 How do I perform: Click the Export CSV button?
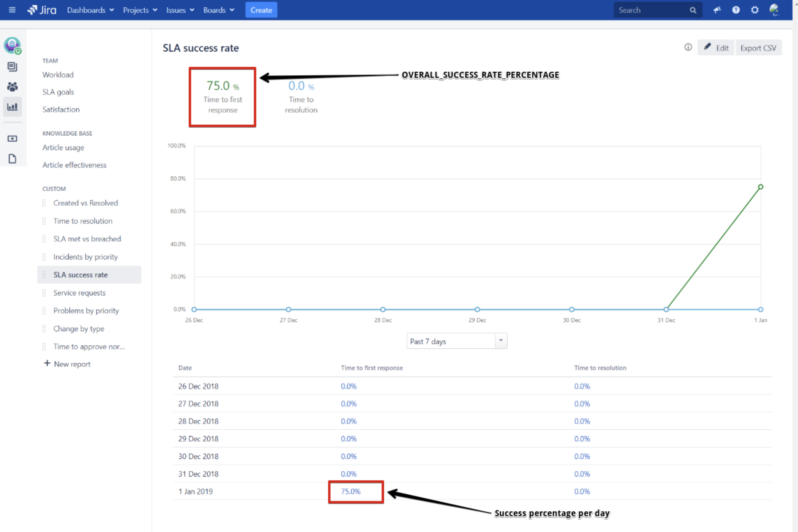click(x=758, y=48)
